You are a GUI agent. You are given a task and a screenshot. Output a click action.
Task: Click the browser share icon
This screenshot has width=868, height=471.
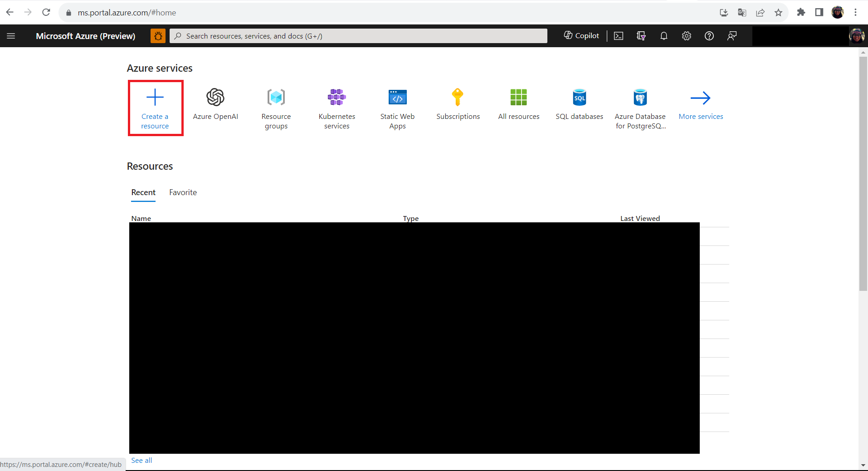[760, 12]
